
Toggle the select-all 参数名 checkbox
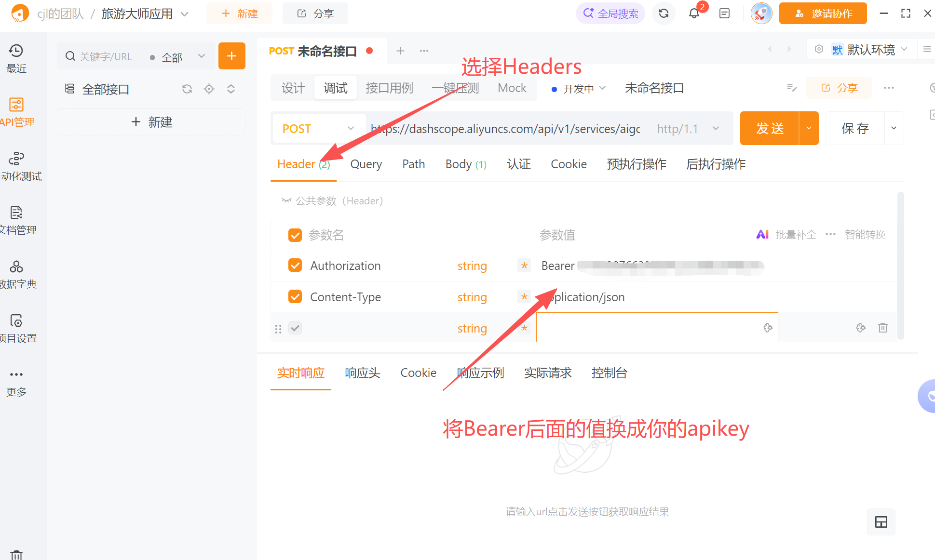tap(295, 235)
